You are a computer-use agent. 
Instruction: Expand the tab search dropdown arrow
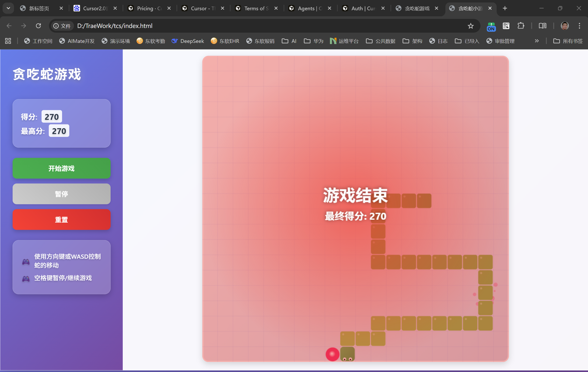point(8,8)
